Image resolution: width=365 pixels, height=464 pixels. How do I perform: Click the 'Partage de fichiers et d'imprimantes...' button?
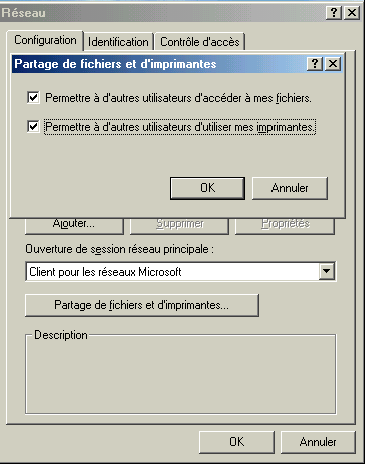(x=142, y=305)
